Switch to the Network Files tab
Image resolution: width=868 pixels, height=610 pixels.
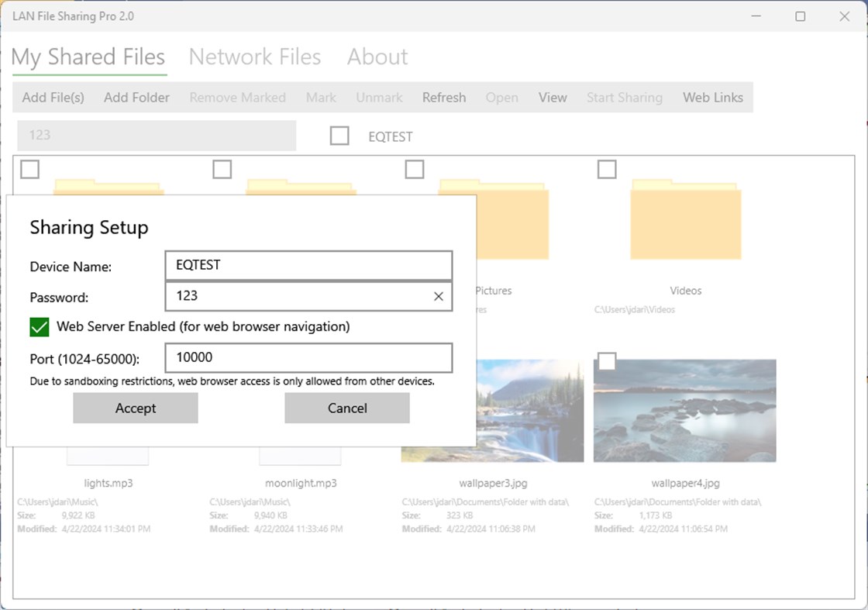coord(255,56)
